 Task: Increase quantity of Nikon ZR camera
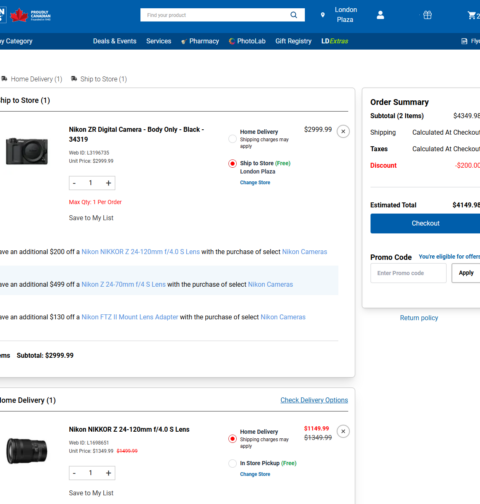click(108, 183)
